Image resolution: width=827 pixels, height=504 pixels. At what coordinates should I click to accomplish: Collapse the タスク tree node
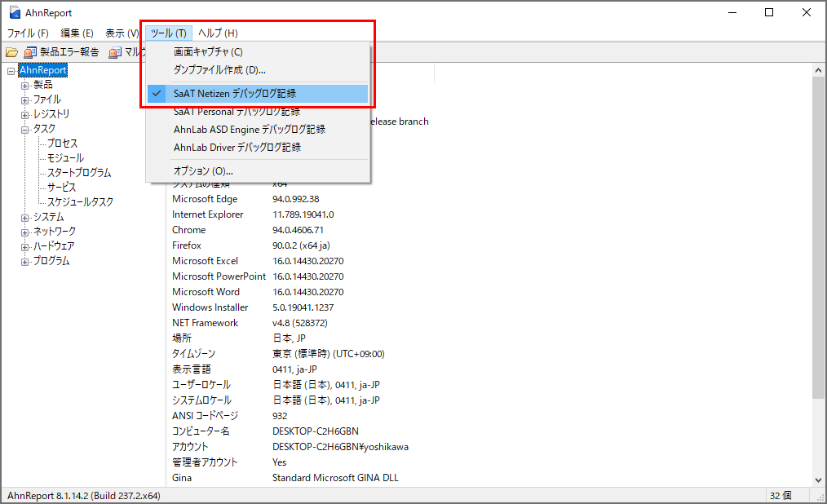[24, 130]
